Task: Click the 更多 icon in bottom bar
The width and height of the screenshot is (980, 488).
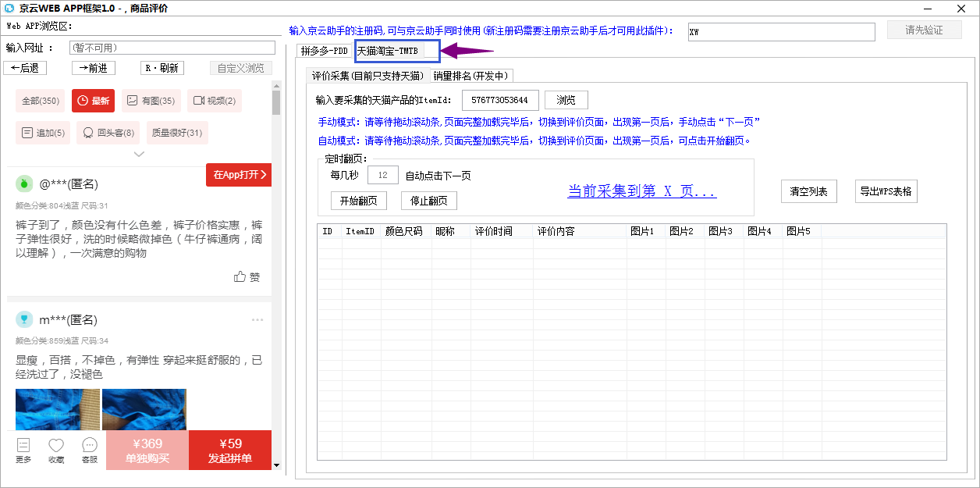Action: point(23,451)
